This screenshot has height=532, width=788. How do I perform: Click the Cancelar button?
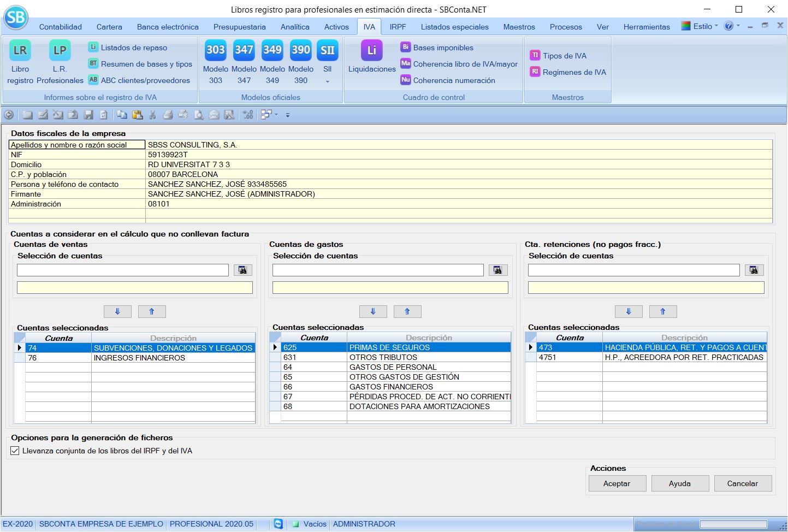point(742,483)
